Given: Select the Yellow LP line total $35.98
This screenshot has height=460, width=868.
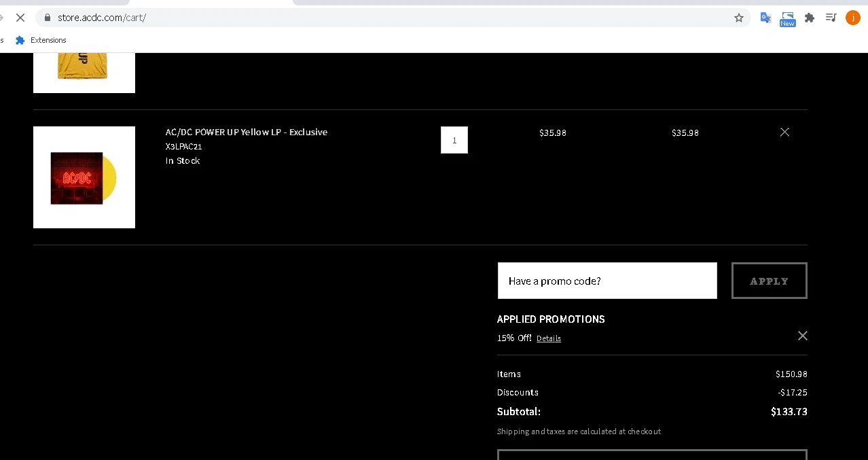Looking at the screenshot, I should tap(685, 132).
